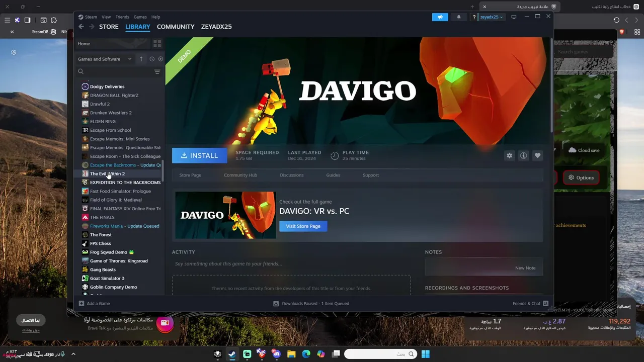Sort library by recent activity clock icon
The image size is (644, 362).
point(152,59)
